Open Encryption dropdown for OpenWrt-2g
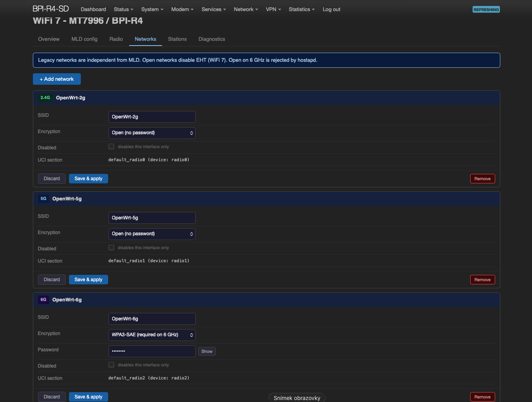This screenshot has width=532, height=402. 152,133
